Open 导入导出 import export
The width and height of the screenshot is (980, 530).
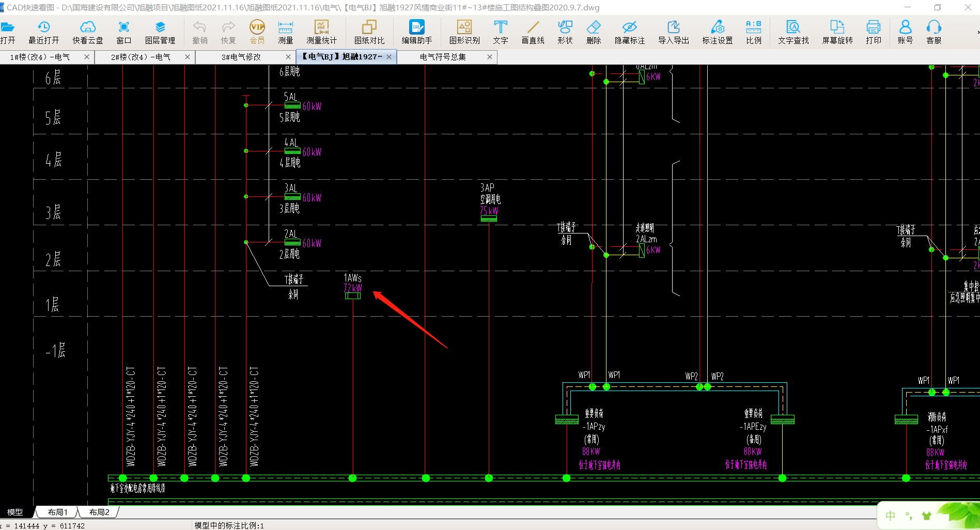(674, 33)
